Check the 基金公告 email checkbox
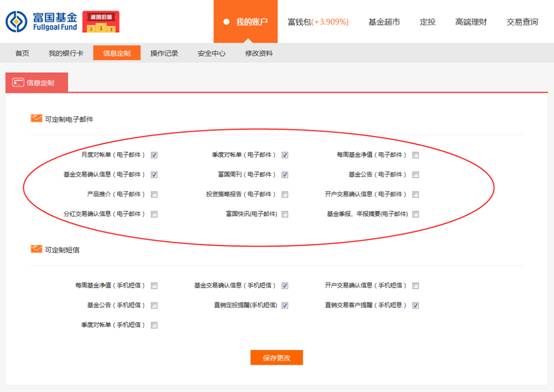The height and width of the screenshot is (392, 554). [416, 175]
